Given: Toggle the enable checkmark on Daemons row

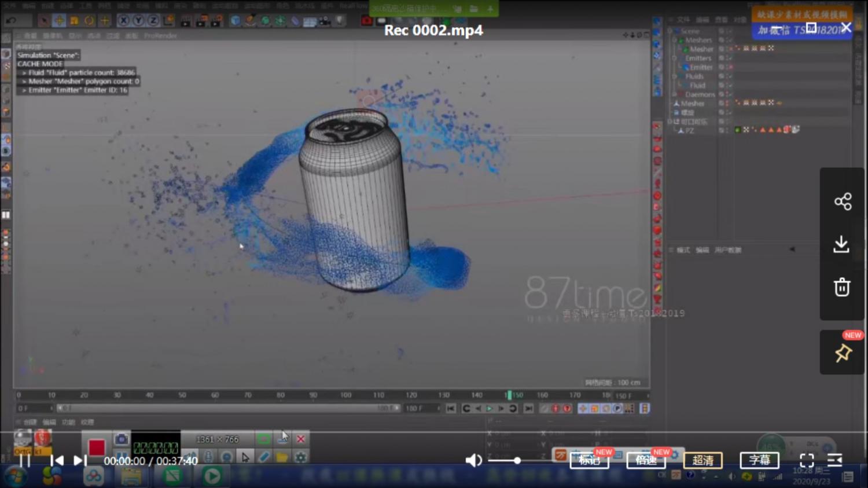Looking at the screenshot, I should point(730,94).
